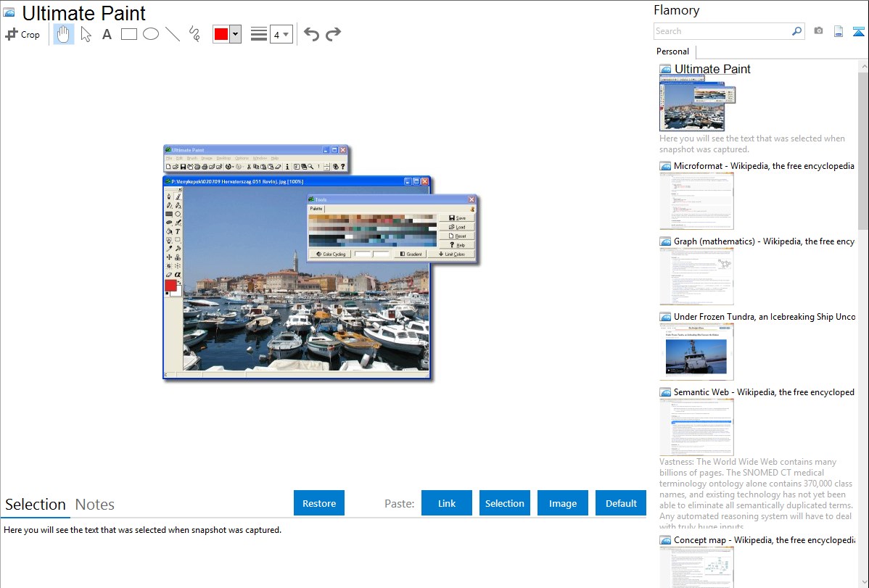Open the drawing color dropdown arrow
This screenshot has width=869, height=588.
pyautogui.click(x=235, y=34)
